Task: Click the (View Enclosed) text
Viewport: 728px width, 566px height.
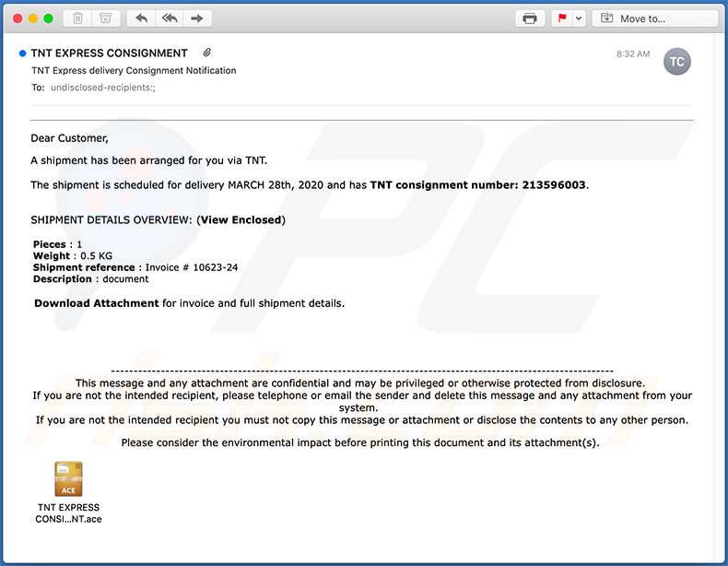Action: click(241, 219)
